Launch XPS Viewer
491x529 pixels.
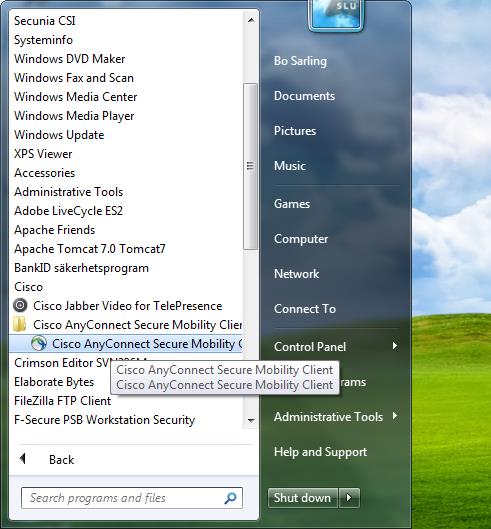tap(43, 154)
